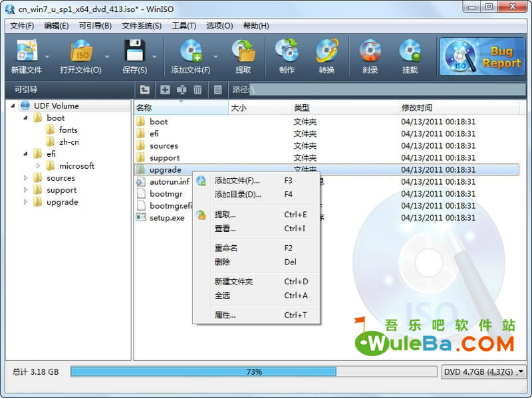This screenshot has width=532, height=398.
Task: Open the 保存 dropdown arrow
Action: tap(154, 56)
